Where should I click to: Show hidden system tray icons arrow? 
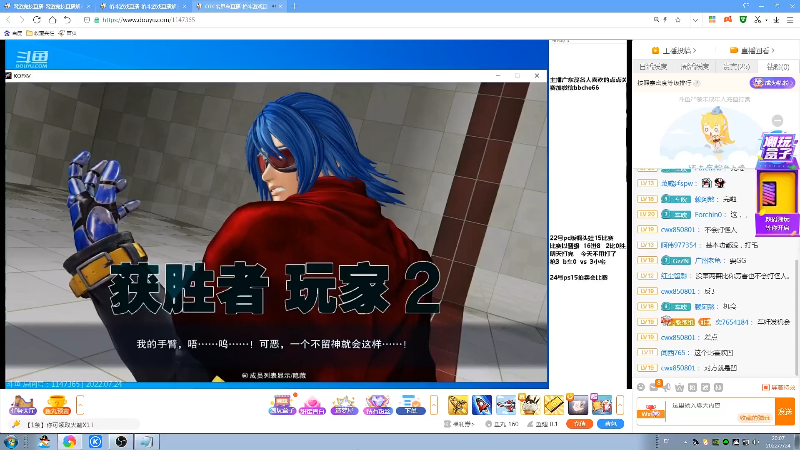point(685,442)
